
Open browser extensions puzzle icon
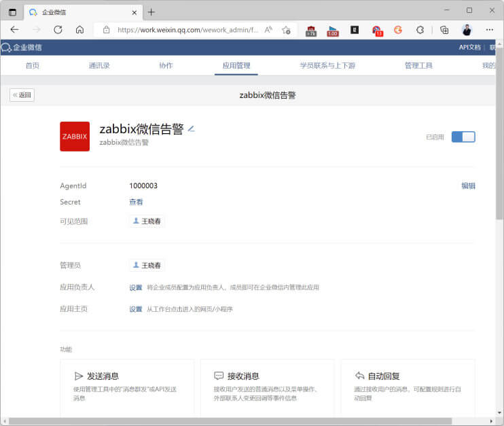click(420, 30)
